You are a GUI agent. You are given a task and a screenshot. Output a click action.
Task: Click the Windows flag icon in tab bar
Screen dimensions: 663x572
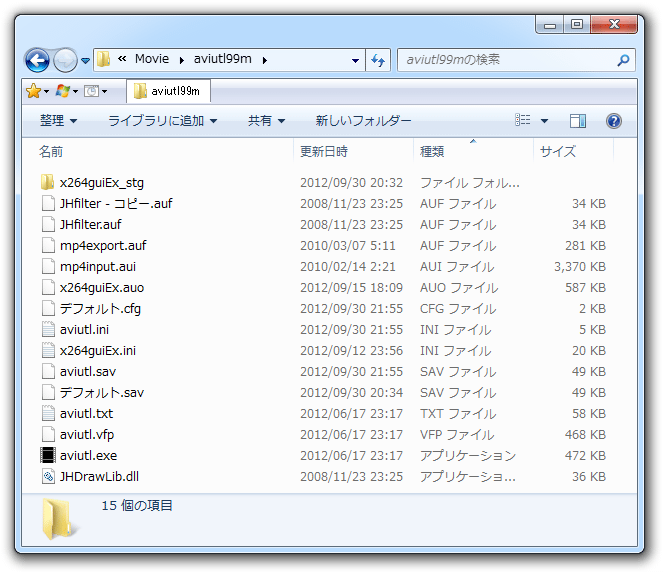pos(63,91)
